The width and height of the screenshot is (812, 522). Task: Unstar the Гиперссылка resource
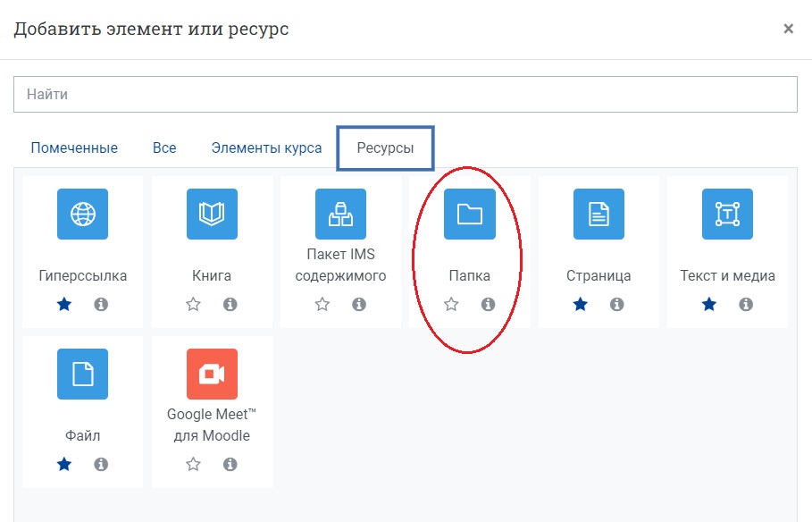(64, 304)
